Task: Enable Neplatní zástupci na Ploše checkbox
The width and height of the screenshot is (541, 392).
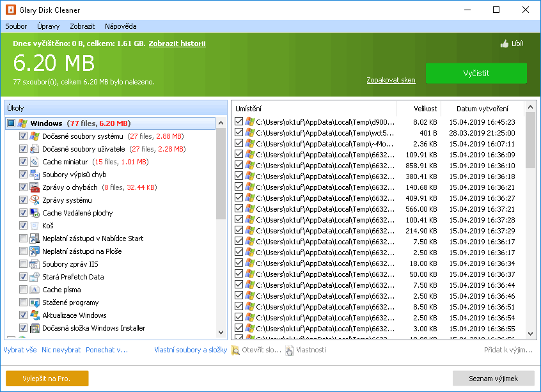Action: click(x=24, y=251)
